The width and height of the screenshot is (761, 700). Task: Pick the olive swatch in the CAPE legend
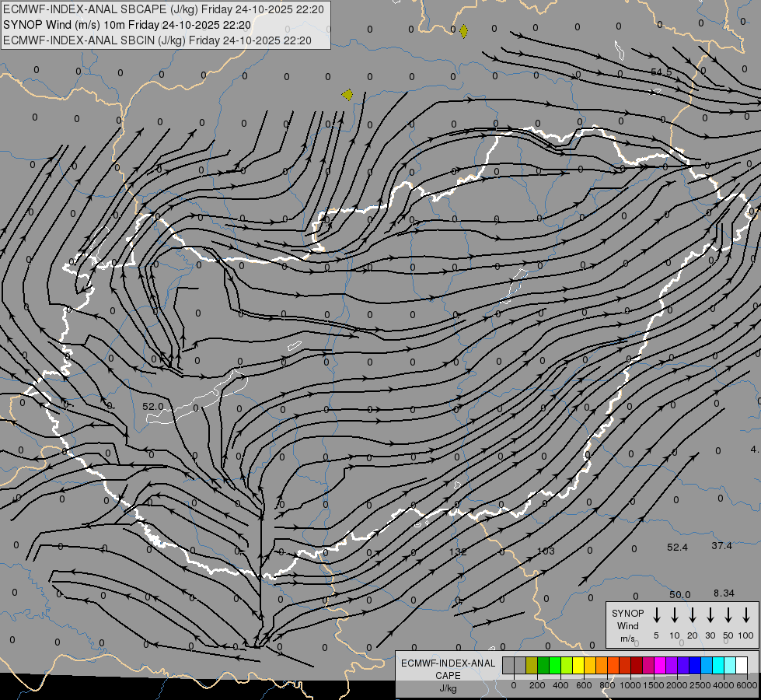click(532, 665)
